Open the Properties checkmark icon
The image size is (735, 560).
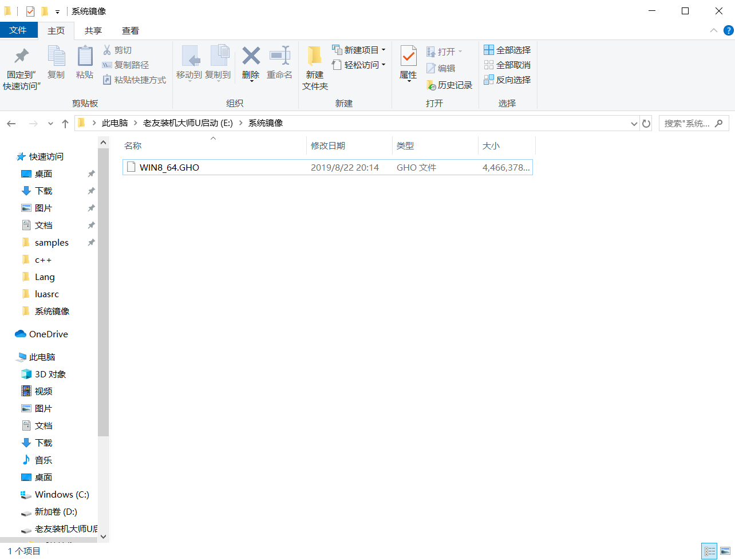408,56
